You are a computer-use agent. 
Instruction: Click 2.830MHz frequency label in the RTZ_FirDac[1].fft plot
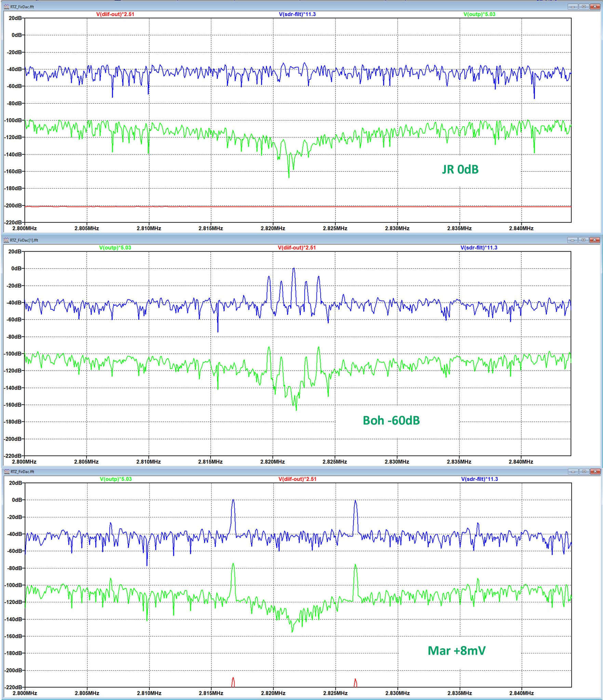click(397, 462)
